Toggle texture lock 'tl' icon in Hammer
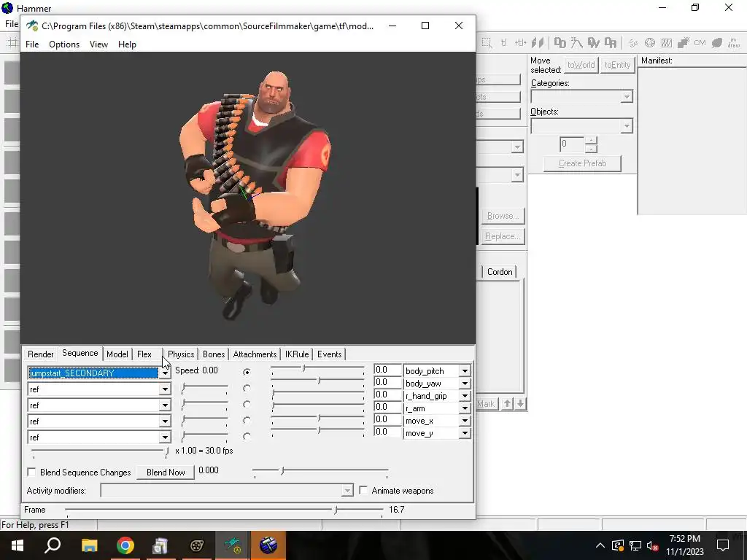The height and width of the screenshot is (560, 747). coord(503,43)
